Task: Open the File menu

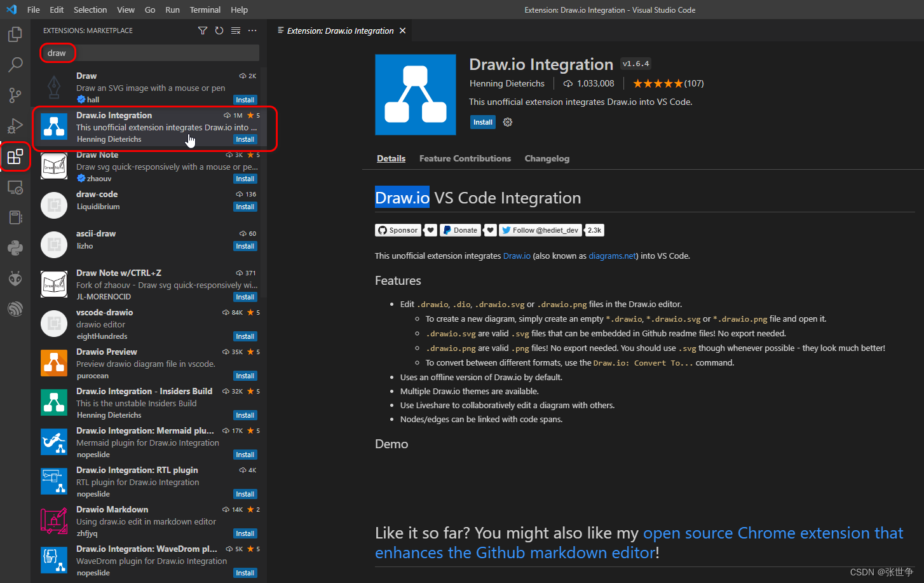Action: coord(34,10)
